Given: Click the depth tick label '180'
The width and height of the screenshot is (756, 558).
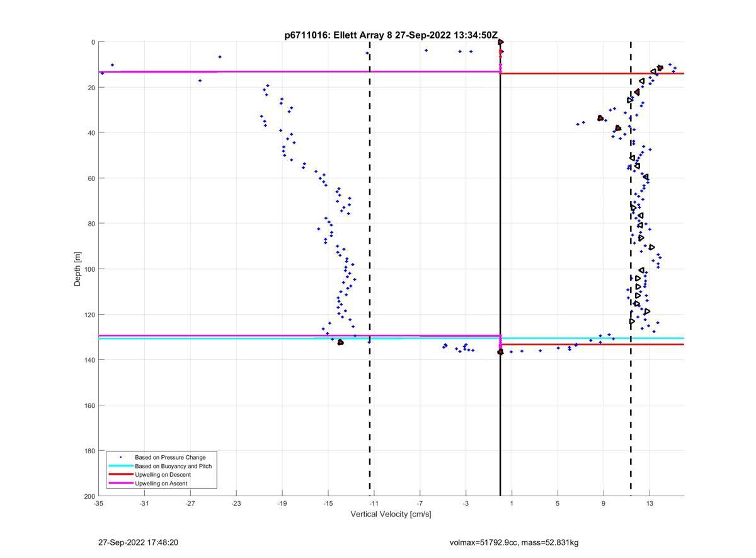Looking at the screenshot, I should (89, 451).
